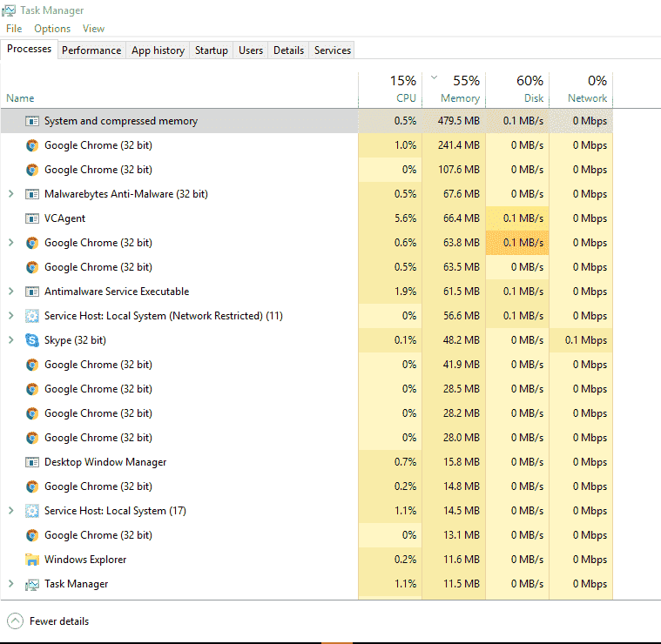
Task: Expand the Skype (32 bit) process group
Action: point(11,340)
